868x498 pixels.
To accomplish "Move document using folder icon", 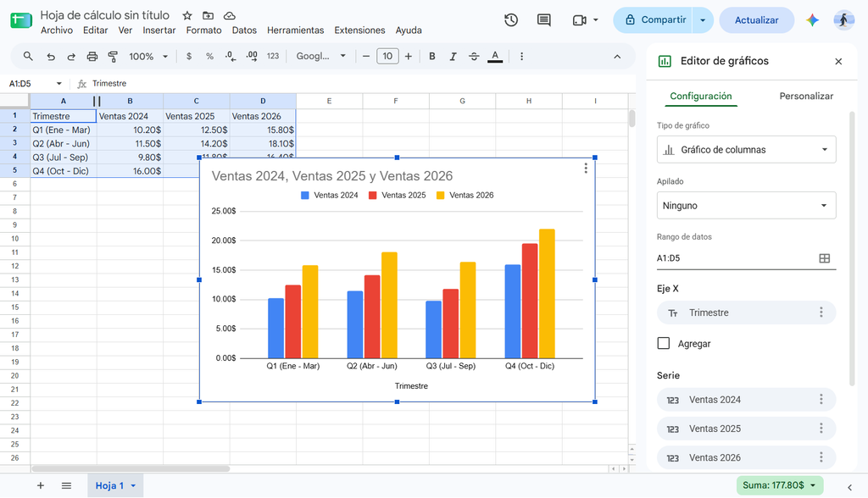I will pyautogui.click(x=209, y=15).
